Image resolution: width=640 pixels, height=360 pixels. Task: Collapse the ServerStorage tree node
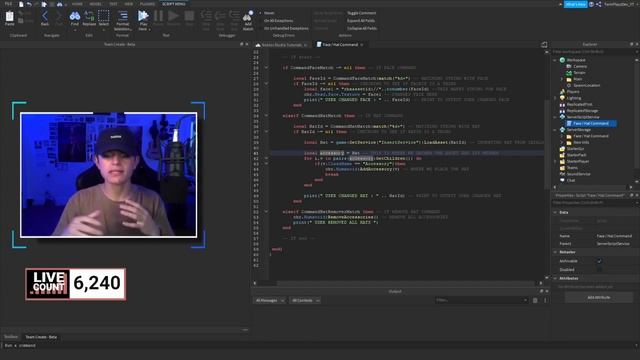(555, 130)
